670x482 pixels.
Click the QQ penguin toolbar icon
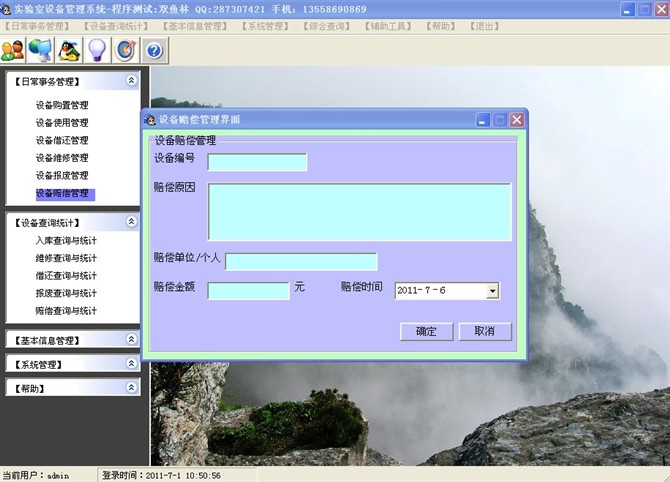point(69,49)
